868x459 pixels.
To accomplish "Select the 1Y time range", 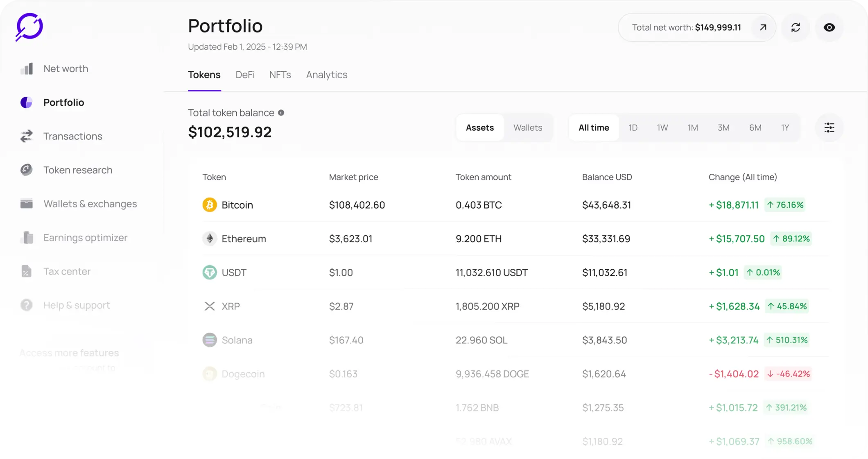I will point(785,128).
